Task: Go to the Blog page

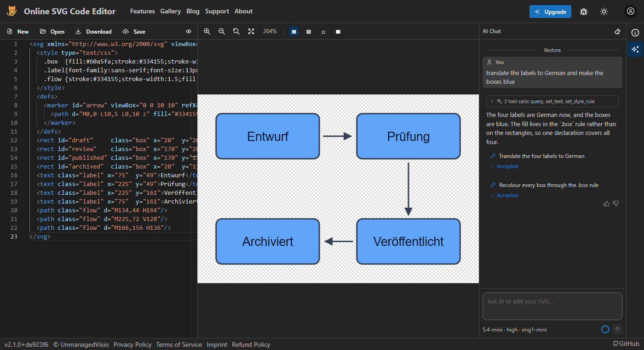Action: coord(193,11)
